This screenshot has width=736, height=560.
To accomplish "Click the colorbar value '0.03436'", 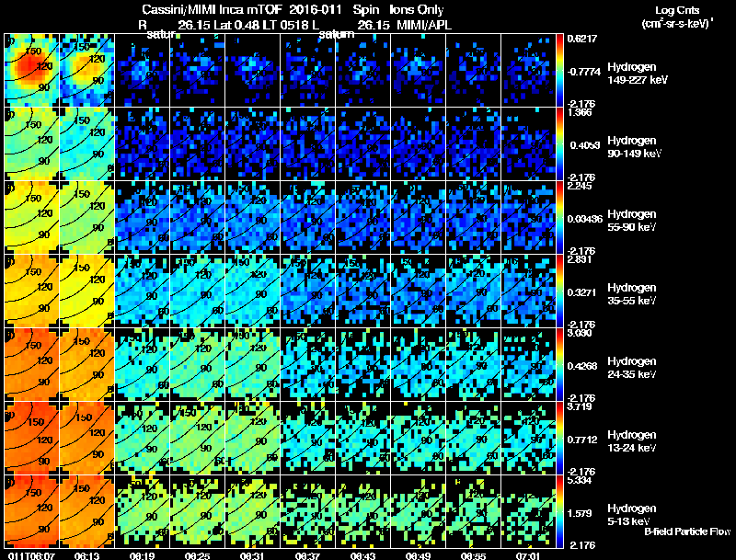I will 585,219.
